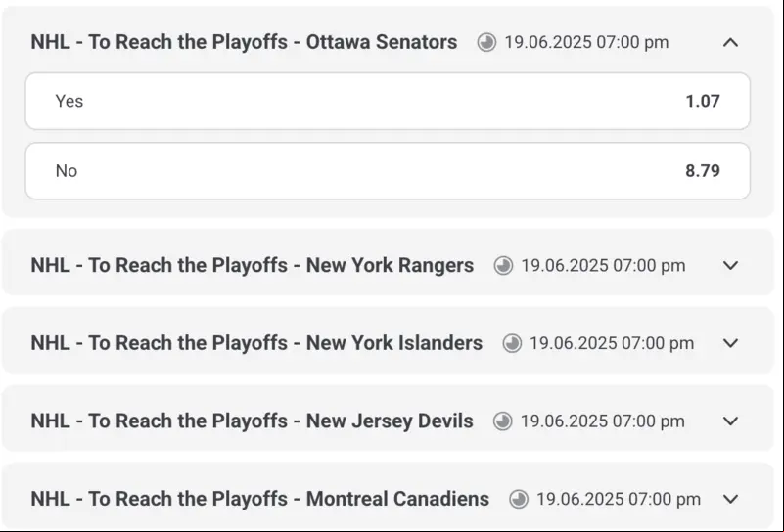Select the No bet at 8.79

[x=388, y=171]
